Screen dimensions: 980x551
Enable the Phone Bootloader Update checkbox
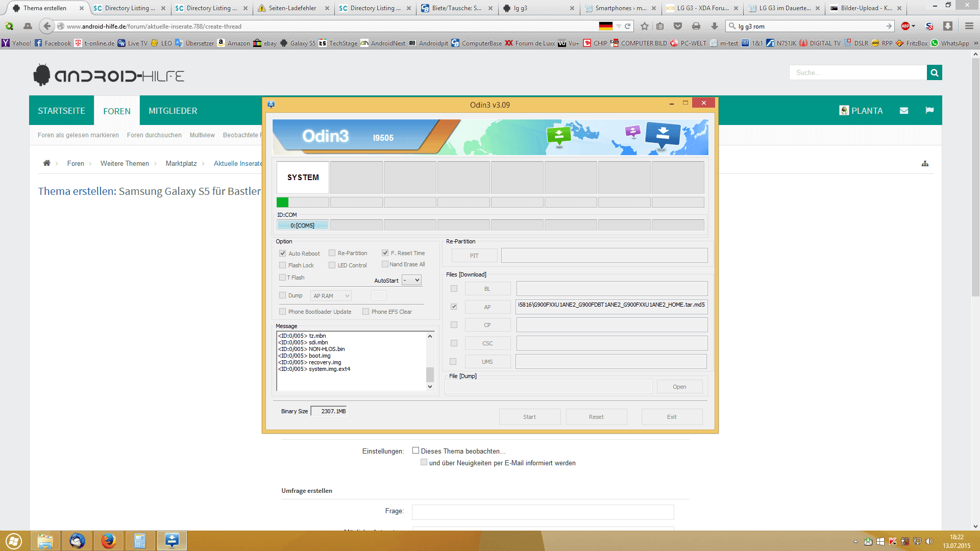pyautogui.click(x=282, y=312)
